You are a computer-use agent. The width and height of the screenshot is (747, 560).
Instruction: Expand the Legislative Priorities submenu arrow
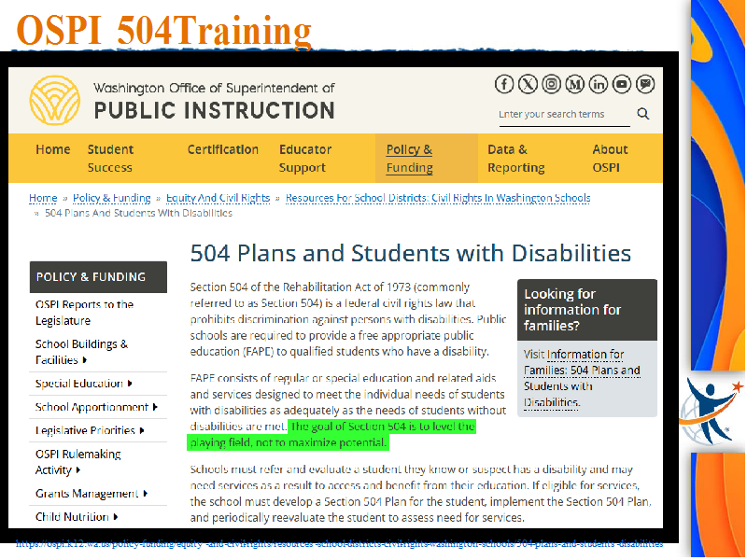pos(142,430)
